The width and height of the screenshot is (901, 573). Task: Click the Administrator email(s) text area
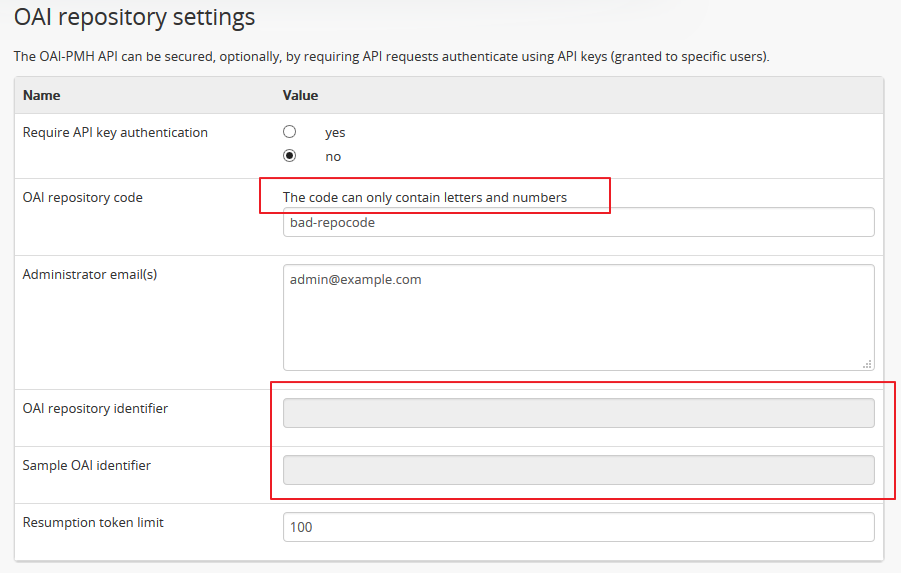tap(578, 317)
